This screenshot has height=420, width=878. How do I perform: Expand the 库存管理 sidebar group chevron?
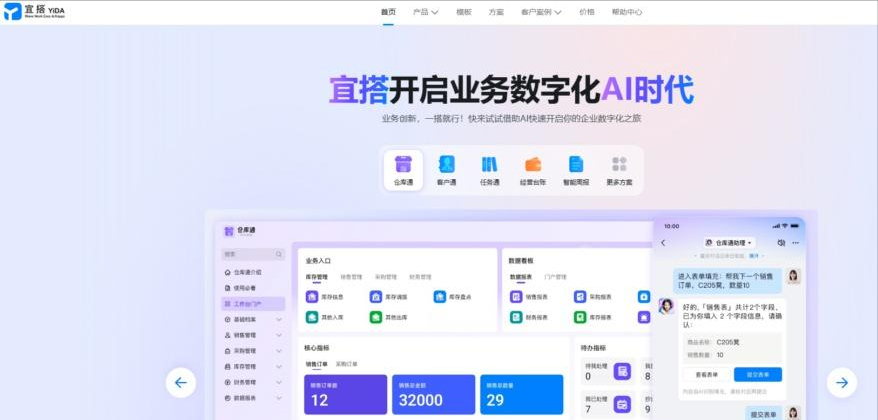pyautogui.click(x=279, y=366)
